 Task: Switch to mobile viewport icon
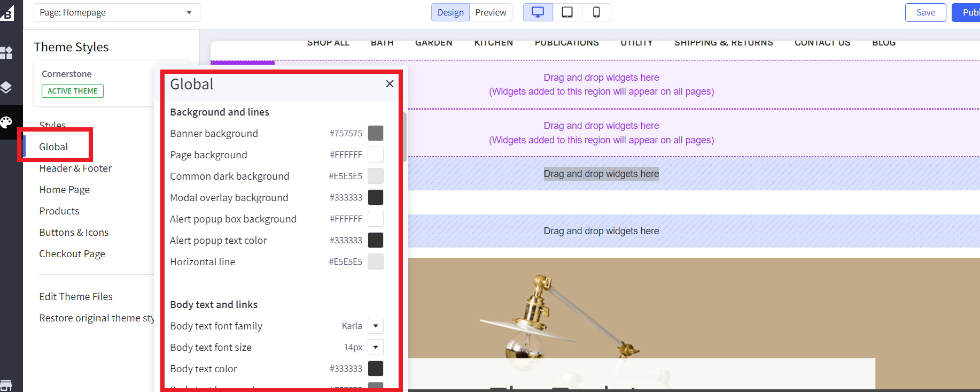point(596,12)
